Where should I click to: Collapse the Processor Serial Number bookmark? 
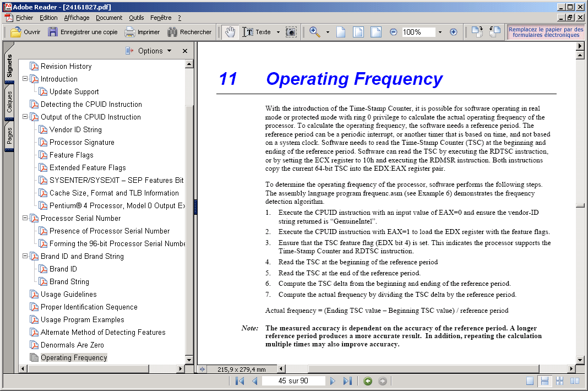[x=25, y=218]
